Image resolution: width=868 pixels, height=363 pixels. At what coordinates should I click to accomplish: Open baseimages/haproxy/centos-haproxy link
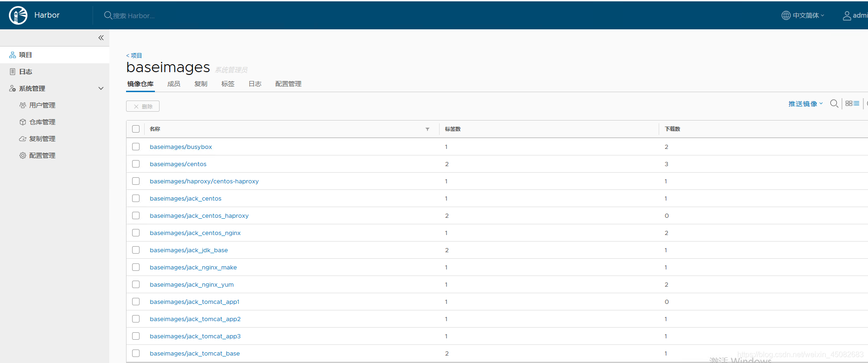click(x=204, y=181)
